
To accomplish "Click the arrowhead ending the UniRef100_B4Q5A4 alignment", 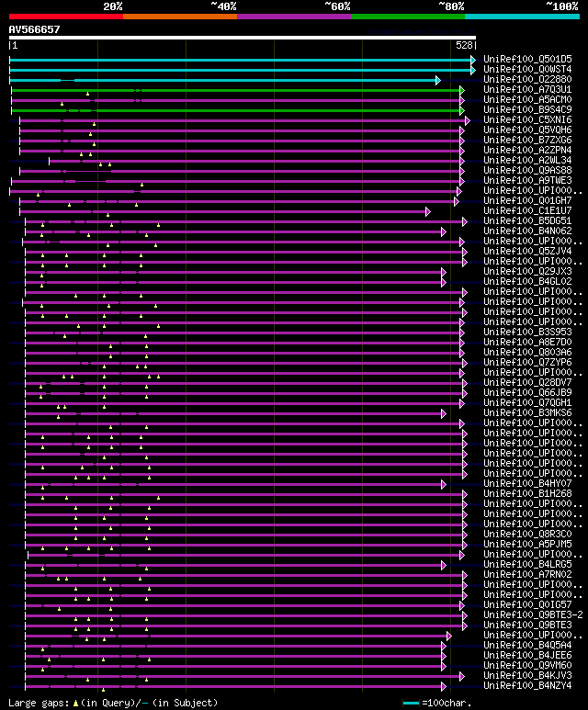I will (444, 646).
